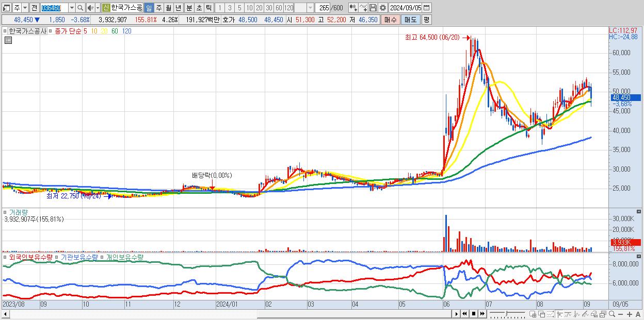Click the date field 2024/09/05
Image resolution: width=644 pixels, height=320 pixels.
click(405, 8)
